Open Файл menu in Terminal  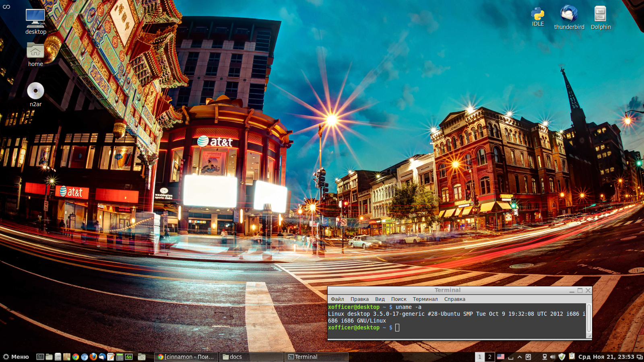(x=337, y=299)
